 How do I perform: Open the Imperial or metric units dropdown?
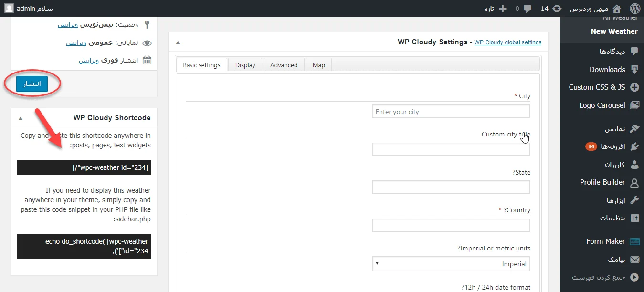[x=451, y=264]
